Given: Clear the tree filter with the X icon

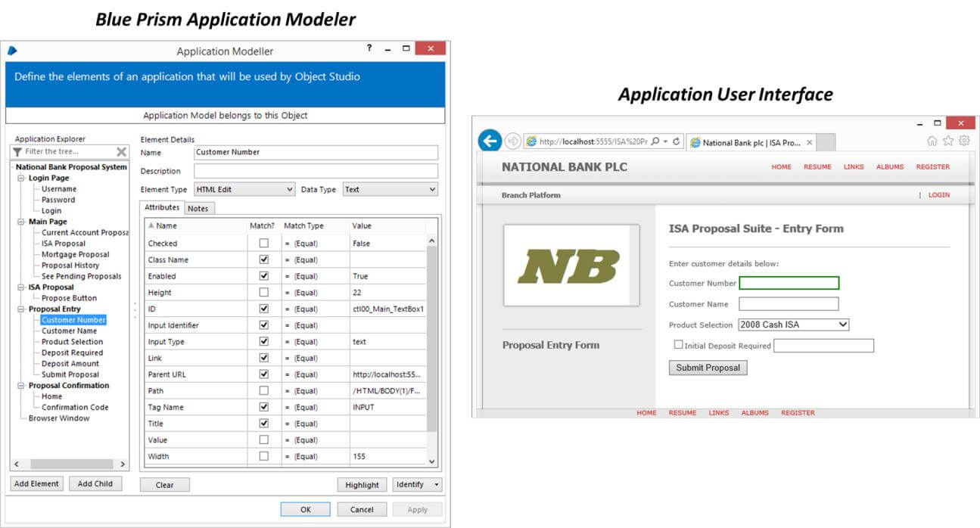Looking at the screenshot, I should coord(121,151).
